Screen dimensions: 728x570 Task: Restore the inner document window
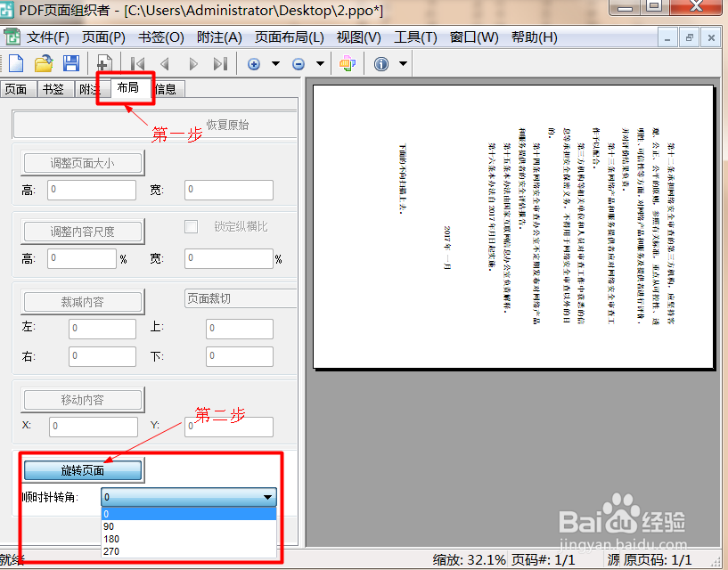(689, 37)
